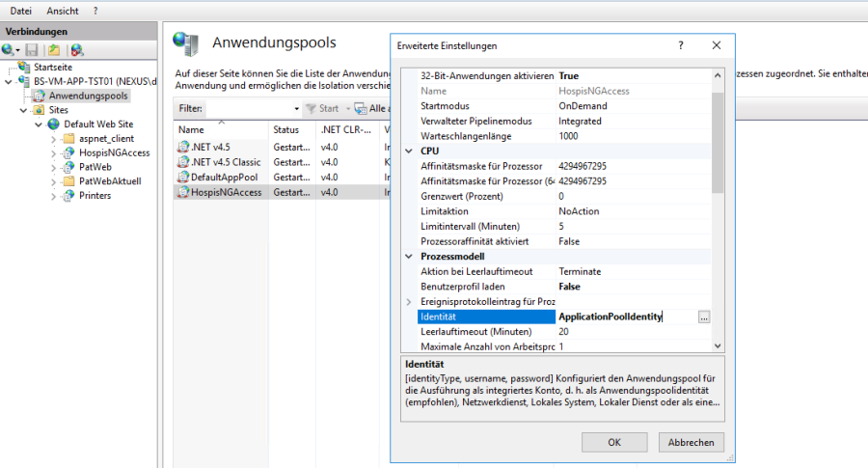This screenshot has width=868, height=468.
Task: Click the folder-up icon in Verbindungen toolbar
Action: (54, 50)
